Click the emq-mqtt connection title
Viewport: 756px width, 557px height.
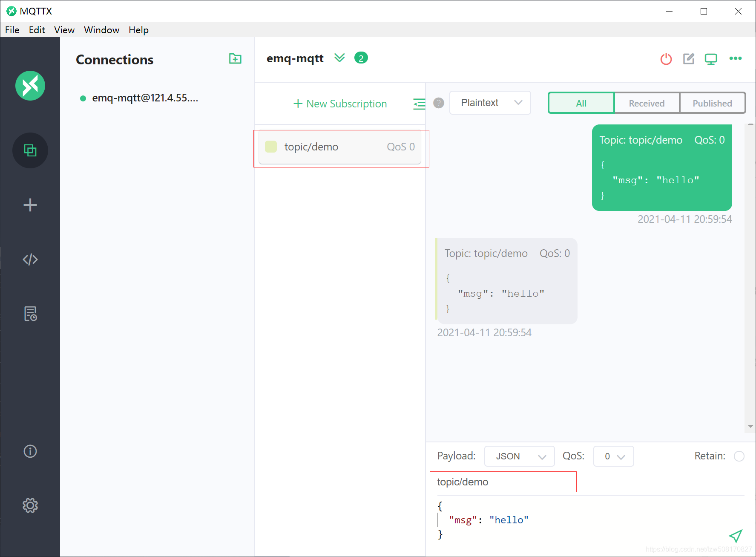[295, 58]
